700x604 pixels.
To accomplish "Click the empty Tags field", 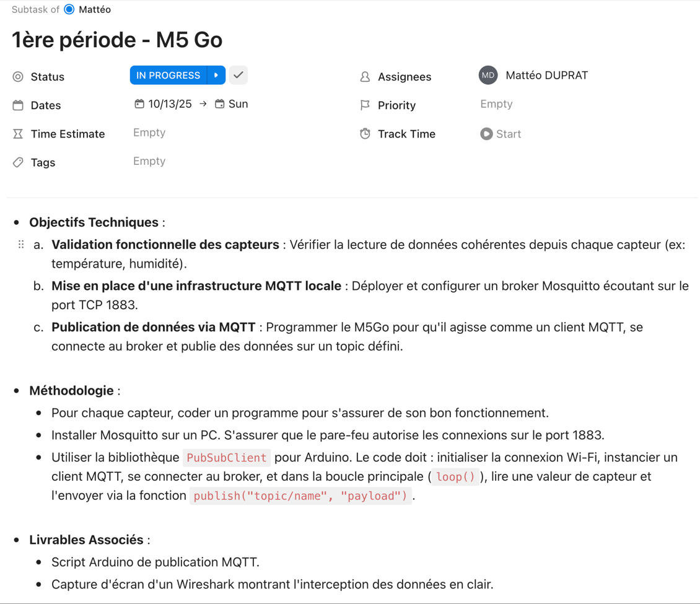I will pos(149,160).
